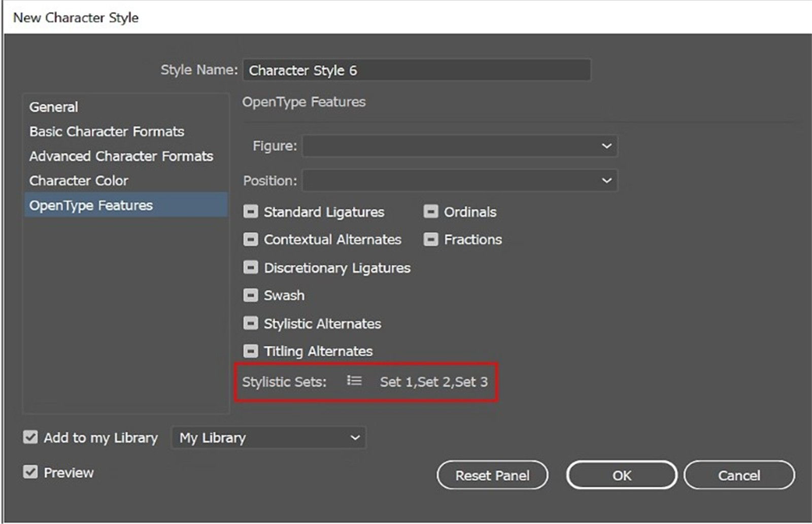
Task: Toggle the Titling Alternates checkbox
Action: pyautogui.click(x=251, y=351)
